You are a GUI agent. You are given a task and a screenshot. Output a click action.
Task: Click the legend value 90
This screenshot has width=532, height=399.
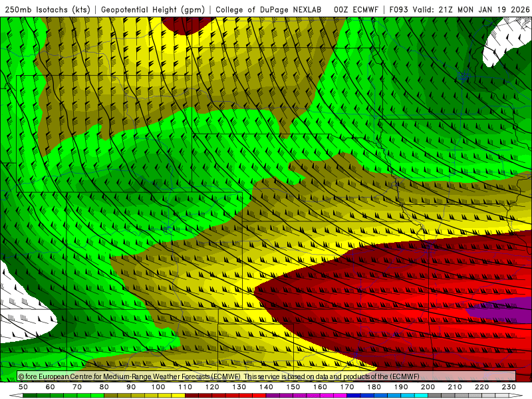[131, 387]
